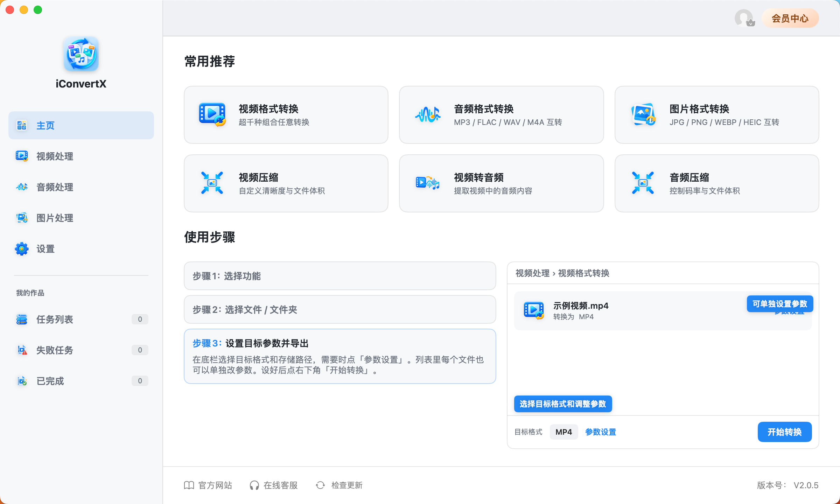Image resolution: width=840 pixels, height=504 pixels.
Task: Click the 任务列表 count badge
Action: (140, 319)
